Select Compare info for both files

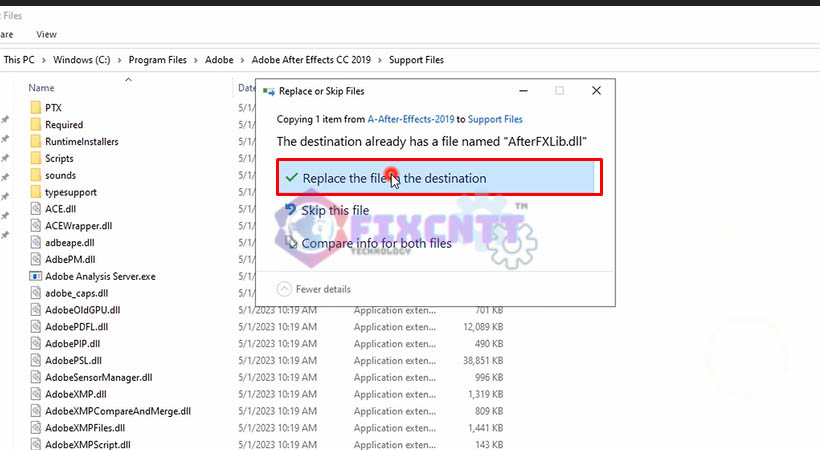(376, 243)
